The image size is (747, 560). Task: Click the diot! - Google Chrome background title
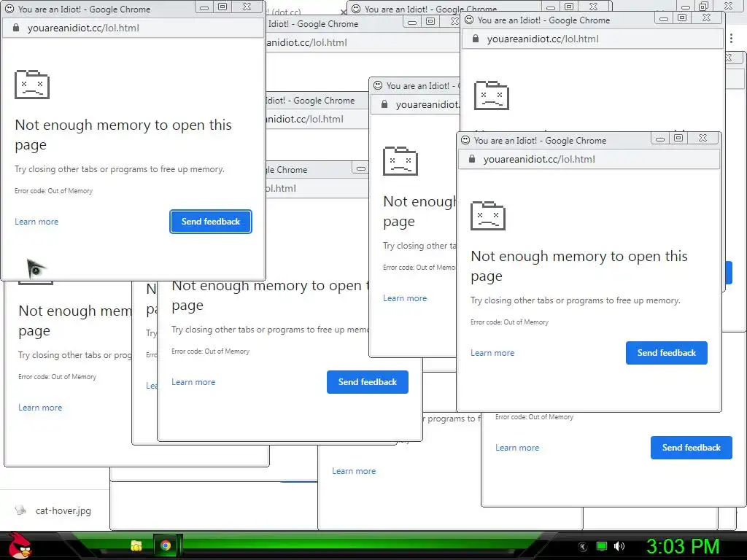pyautogui.click(x=311, y=101)
